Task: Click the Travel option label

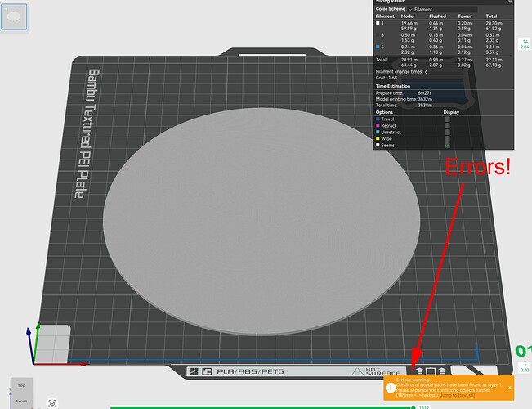Action: [387, 119]
